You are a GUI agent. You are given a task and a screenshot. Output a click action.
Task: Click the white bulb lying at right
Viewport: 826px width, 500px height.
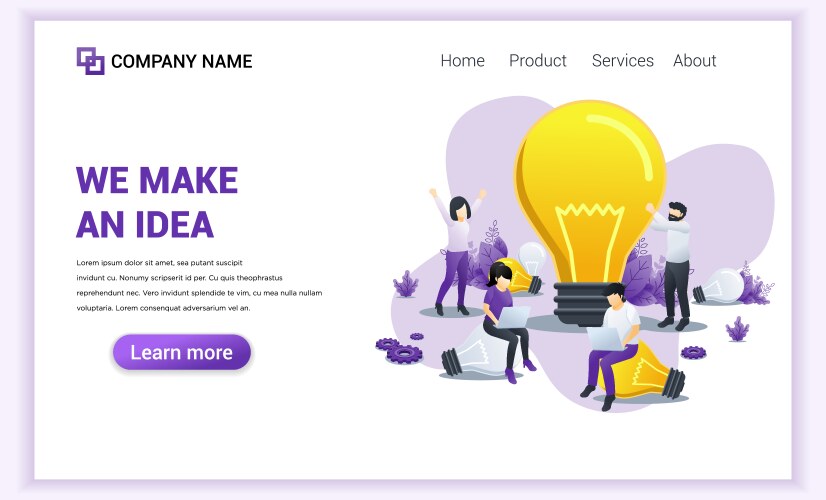(719, 287)
